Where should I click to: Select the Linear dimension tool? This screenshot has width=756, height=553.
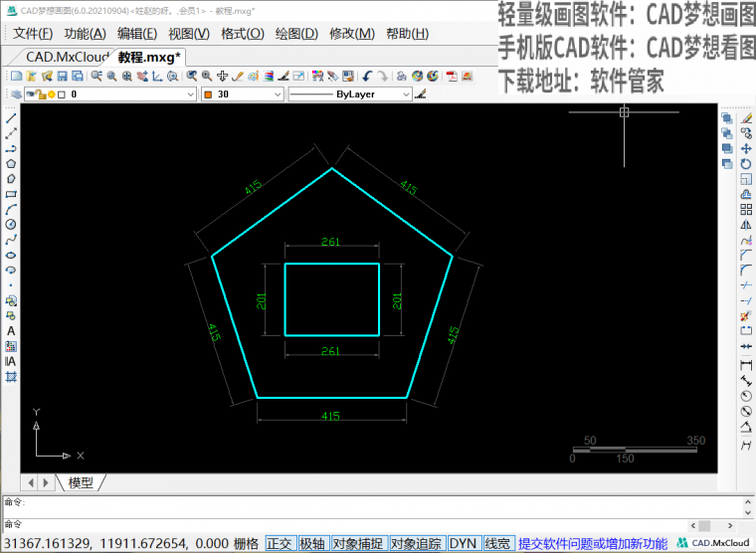tap(746, 365)
